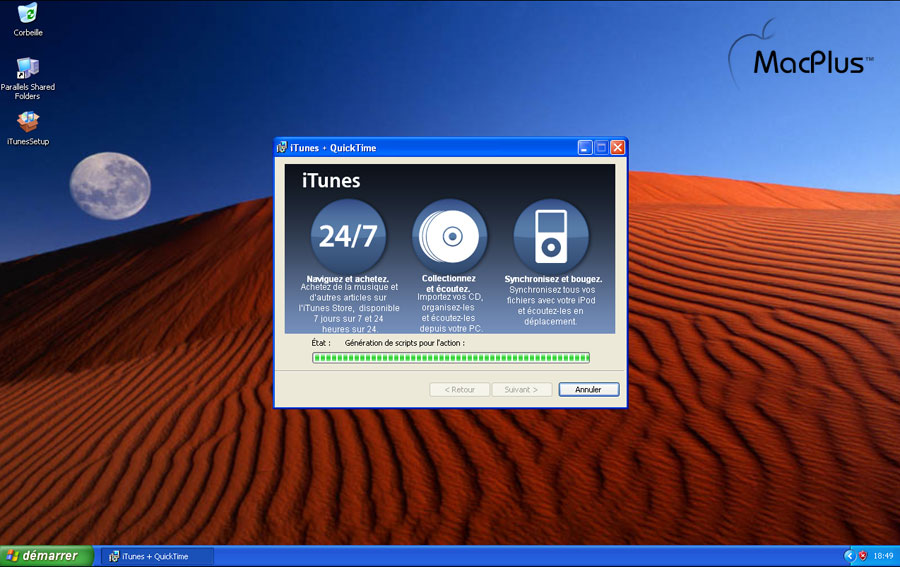Image resolution: width=900 pixels, height=567 pixels.
Task: Click the 'État :' label
Action: [x=321, y=343]
